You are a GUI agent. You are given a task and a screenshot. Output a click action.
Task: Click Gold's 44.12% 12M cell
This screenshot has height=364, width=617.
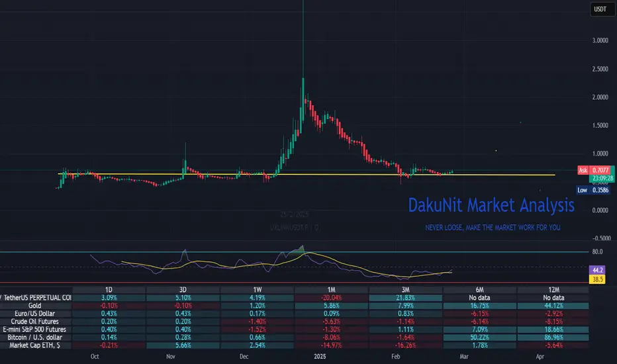[553, 306]
